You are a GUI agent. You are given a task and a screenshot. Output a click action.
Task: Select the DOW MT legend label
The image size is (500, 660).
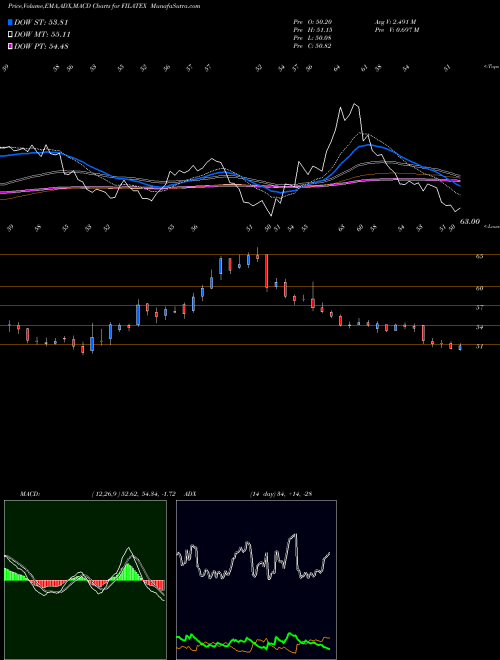(42, 35)
